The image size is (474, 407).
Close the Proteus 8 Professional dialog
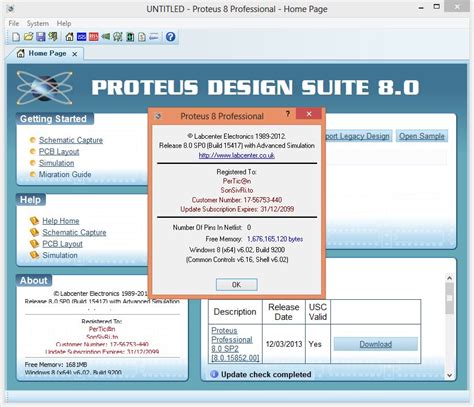pyautogui.click(x=309, y=114)
